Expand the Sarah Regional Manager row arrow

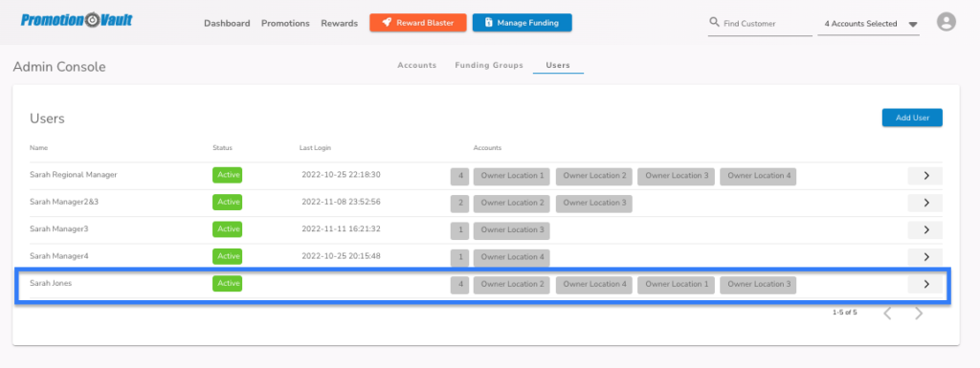click(925, 176)
